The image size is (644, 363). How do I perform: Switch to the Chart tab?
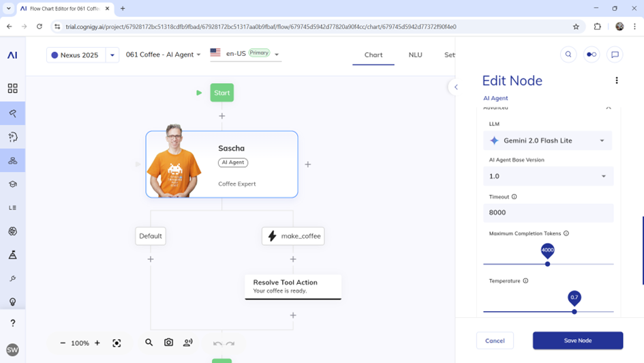tap(373, 55)
